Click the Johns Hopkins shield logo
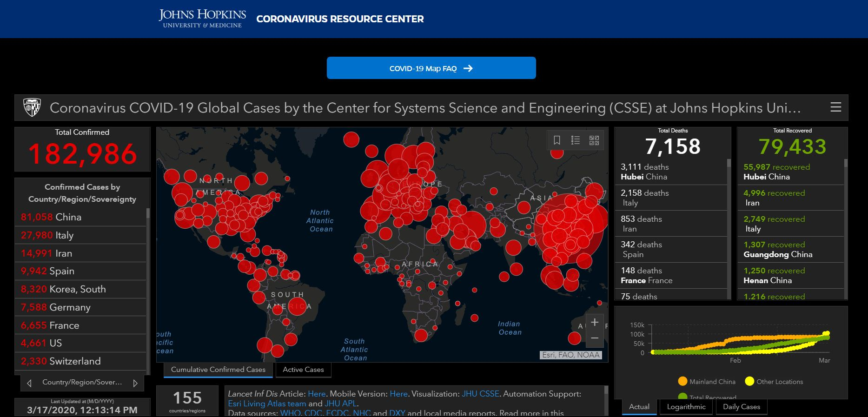Viewport: 868px width, 417px height. tap(32, 108)
